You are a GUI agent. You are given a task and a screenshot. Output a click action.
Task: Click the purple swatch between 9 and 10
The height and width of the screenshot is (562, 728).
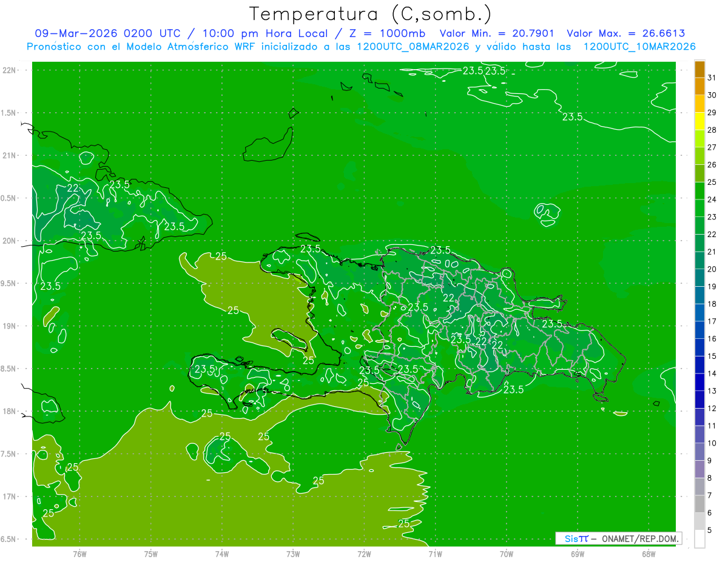pyautogui.click(x=699, y=452)
